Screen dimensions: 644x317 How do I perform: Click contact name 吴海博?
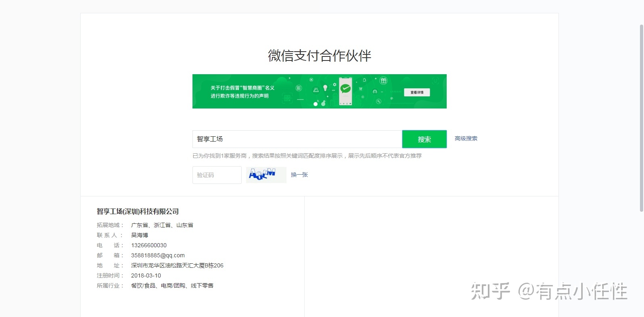click(140, 235)
